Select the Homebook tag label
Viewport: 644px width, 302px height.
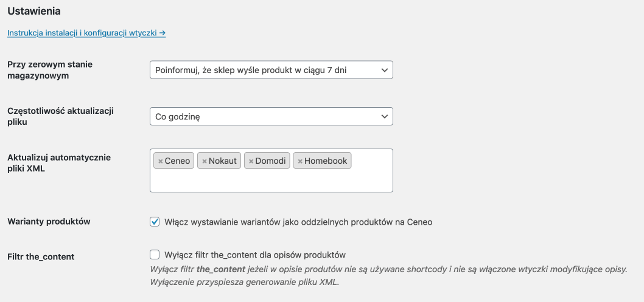[326, 161]
